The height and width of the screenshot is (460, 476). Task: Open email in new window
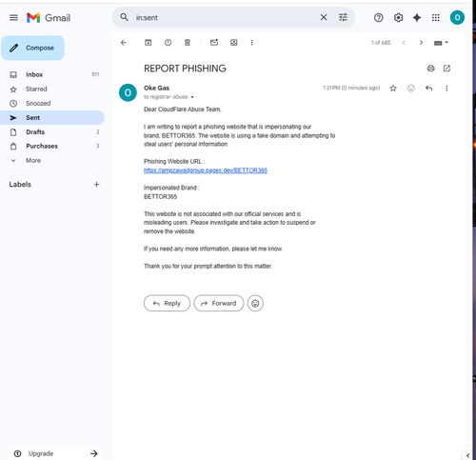[x=446, y=69]
